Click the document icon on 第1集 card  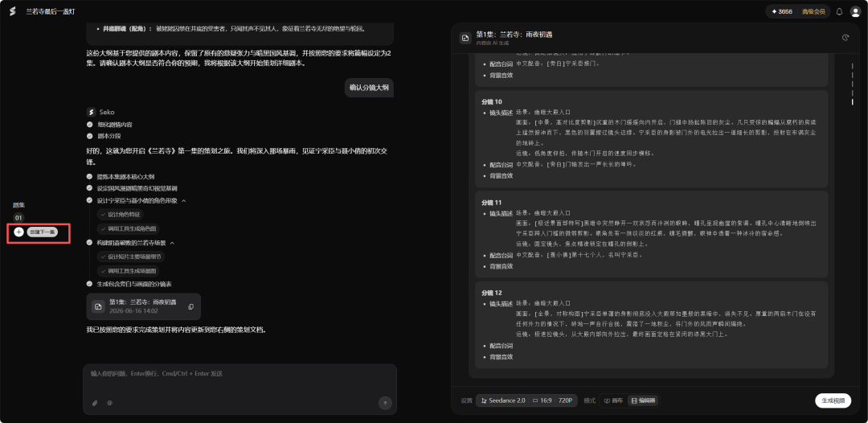pyautogui.click(x=98, y=306)
